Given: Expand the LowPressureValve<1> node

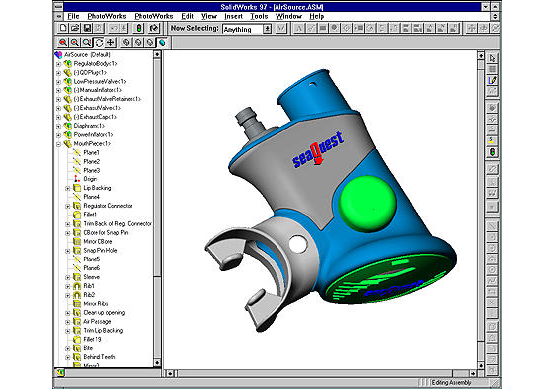Looking at the screenshot, I should [59, 81].
